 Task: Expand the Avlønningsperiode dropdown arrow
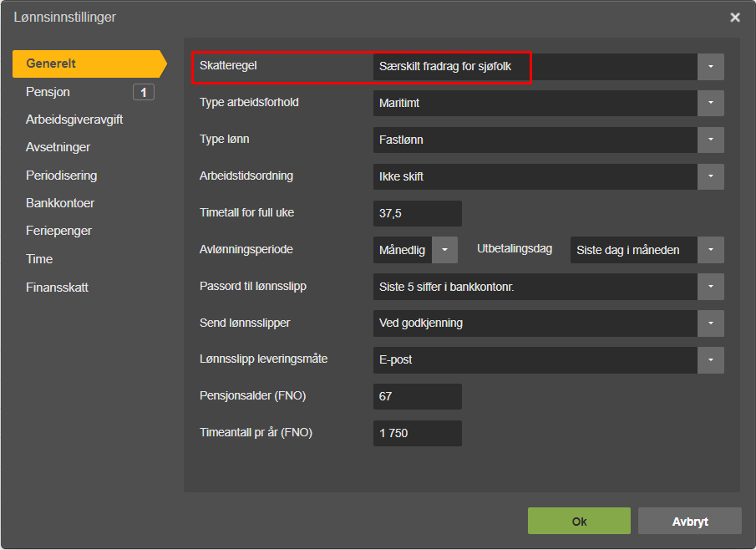[444, 250]
